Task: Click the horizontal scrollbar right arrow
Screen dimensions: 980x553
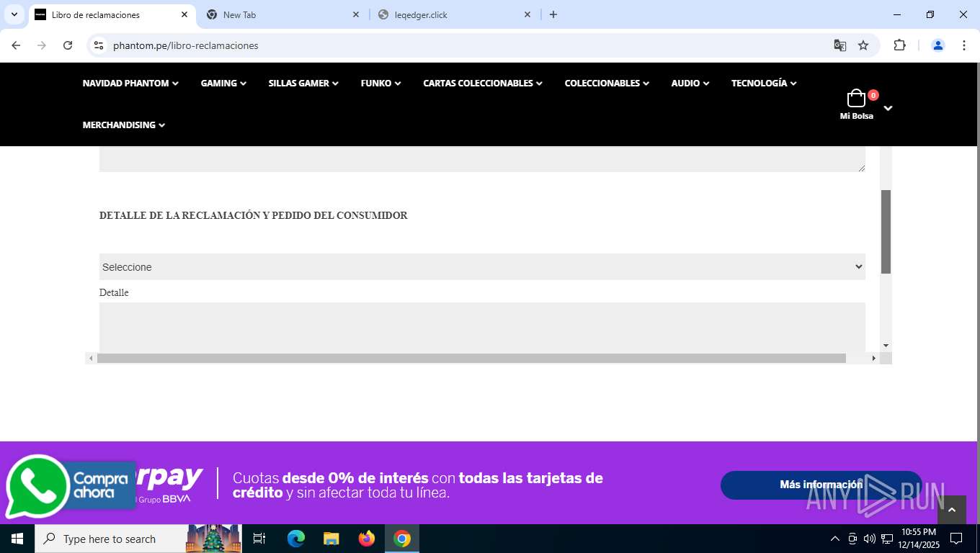Action: point(874,358)
